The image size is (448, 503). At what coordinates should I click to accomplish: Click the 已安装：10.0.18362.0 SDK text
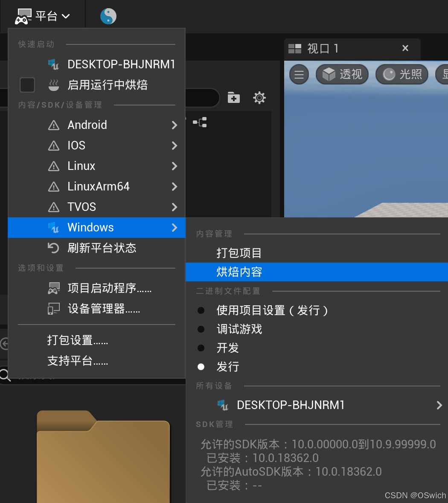coord(262,458)
